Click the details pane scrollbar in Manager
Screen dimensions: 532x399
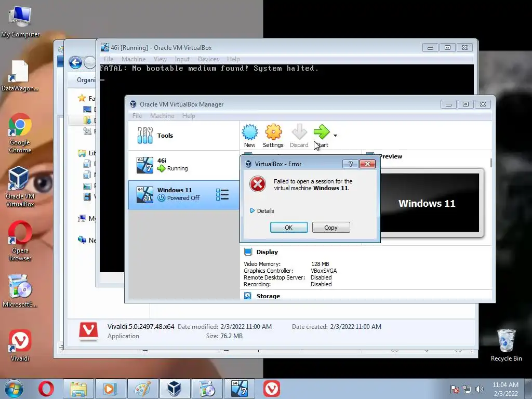click(x=490, y=163)
